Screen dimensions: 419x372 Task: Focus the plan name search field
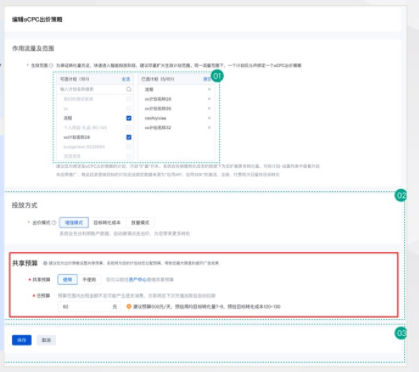pyautogui.click(x=95, y=89)
